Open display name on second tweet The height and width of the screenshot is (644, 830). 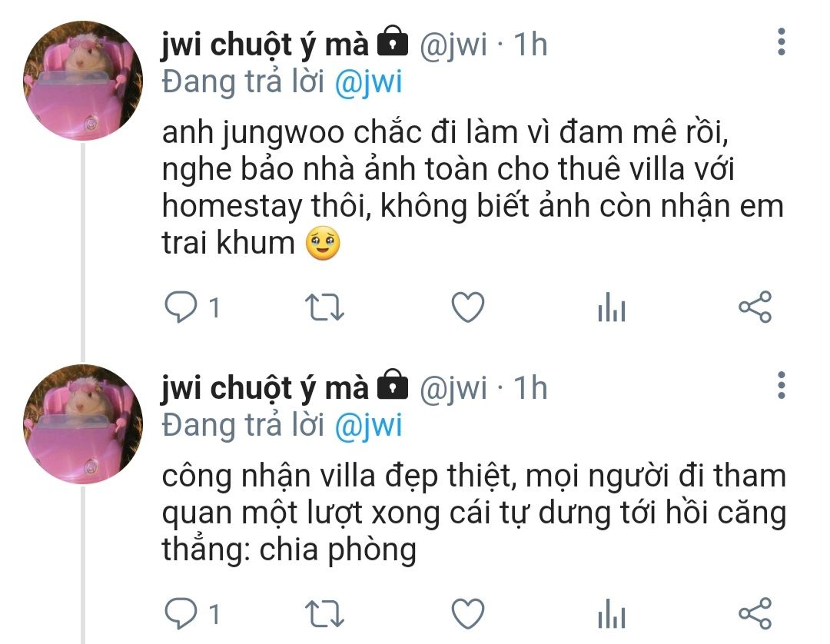tap(265, 388)
